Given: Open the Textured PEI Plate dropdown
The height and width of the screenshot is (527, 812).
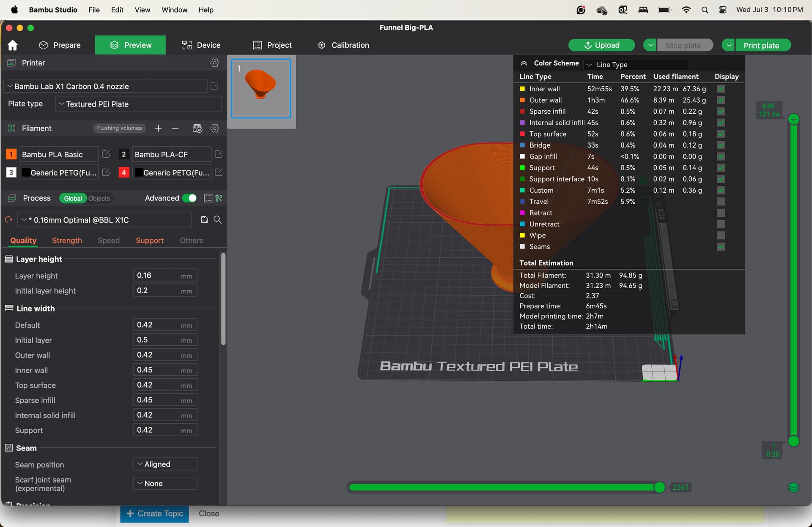Looking at the screenshot, I should pos(138,104).
